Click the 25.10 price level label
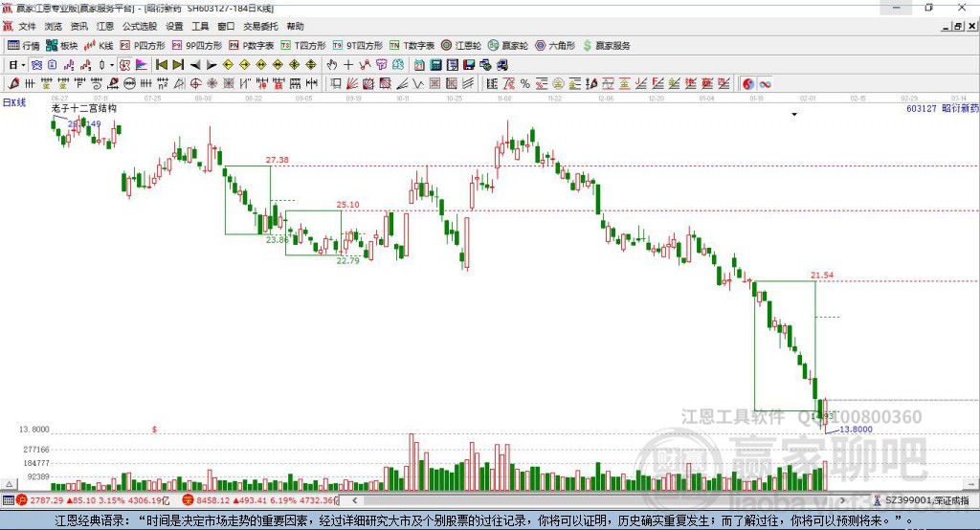This screenshot has height=530, width=980. pos(347,205)
